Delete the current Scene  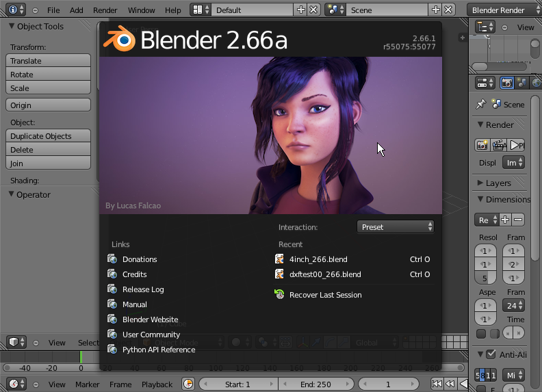tap(448, 10)
